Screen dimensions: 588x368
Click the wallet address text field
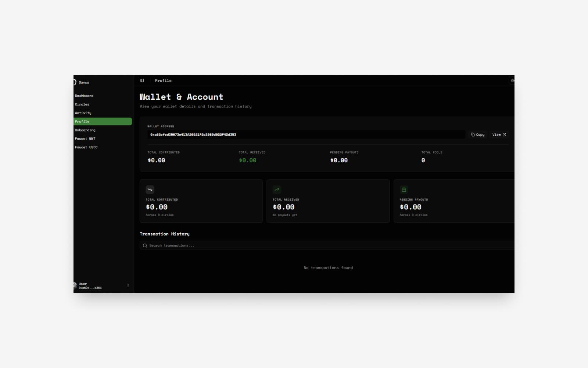(306, 135)
